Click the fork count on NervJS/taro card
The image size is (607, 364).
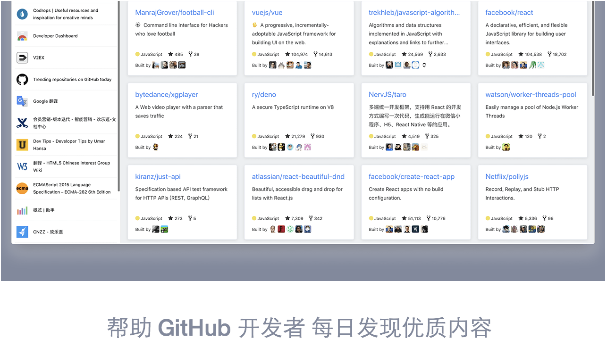coord(431,136)
